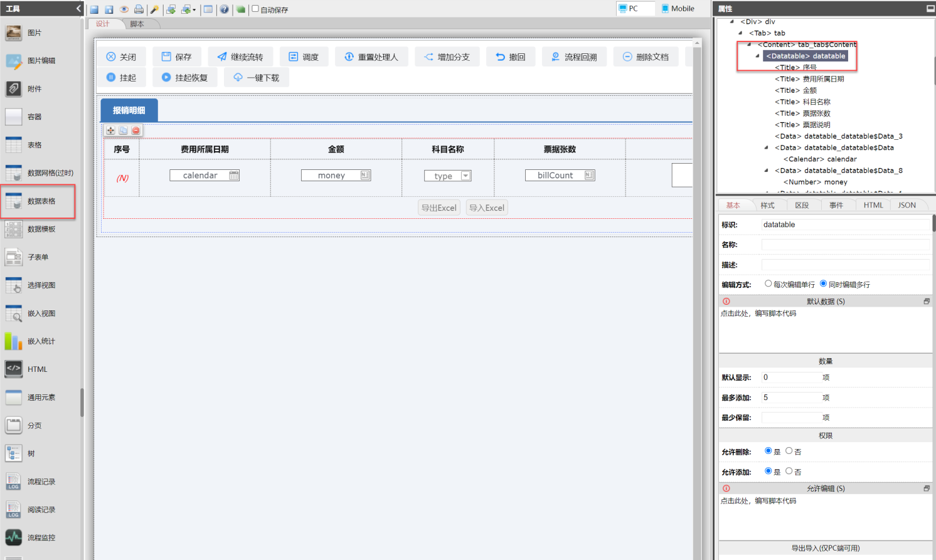Click the blue help question mark icon
The height and width of the screenshot is (560, 936).
coord(224,9)
